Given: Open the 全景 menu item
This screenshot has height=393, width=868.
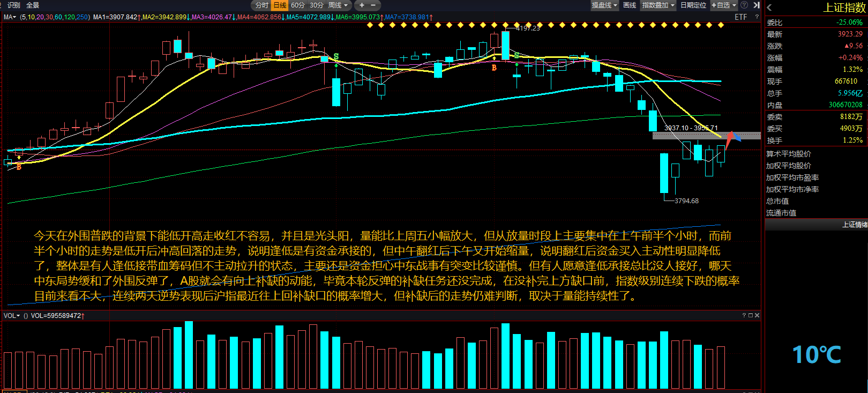Looking at the screenshot, I should click(33, 5).
